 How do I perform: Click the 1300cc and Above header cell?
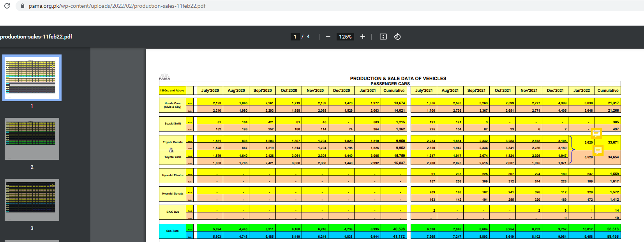click(x=172, y=90)
